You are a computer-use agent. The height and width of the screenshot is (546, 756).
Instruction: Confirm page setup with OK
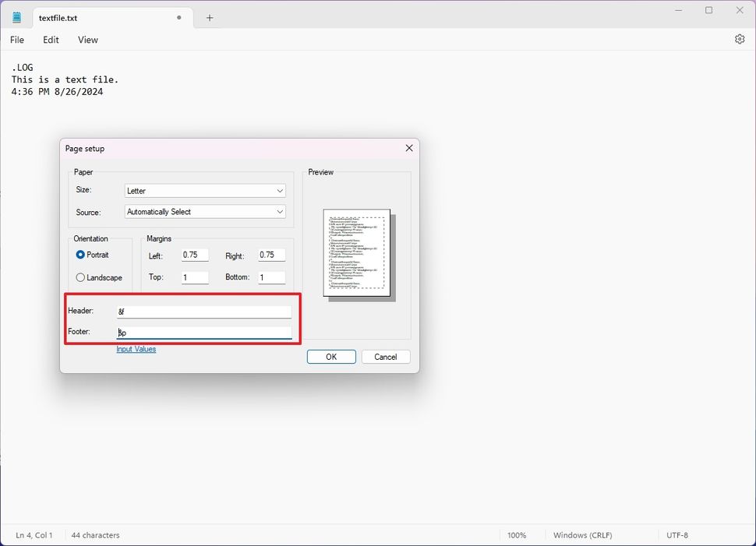pyautogui.click(x=330, y=356)
